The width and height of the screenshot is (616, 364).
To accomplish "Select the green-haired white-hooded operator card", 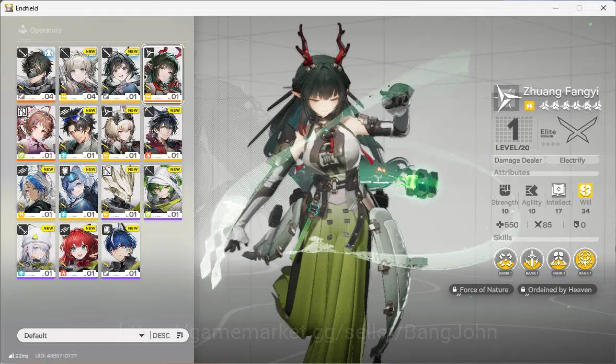I will tap(163, 192).
